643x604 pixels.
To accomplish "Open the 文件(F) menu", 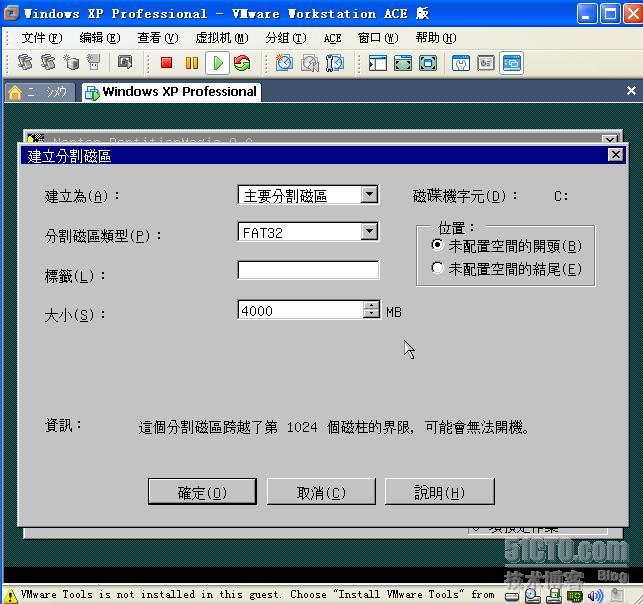I will [x=41, y=38].
